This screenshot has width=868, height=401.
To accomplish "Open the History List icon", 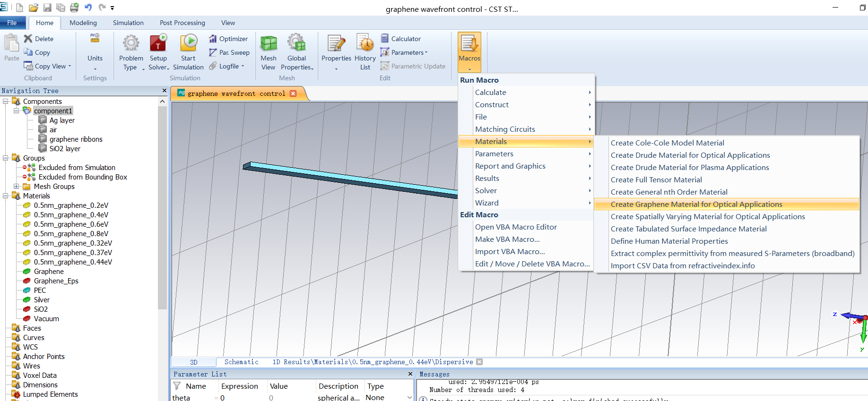I will pyautogui.click(x=365, y=43).
